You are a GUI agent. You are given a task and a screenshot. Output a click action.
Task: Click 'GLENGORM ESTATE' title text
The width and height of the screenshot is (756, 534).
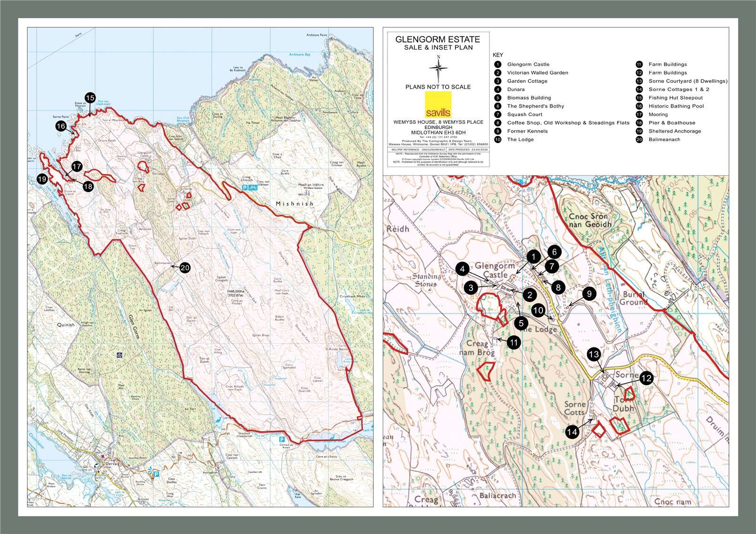(438, 39)
